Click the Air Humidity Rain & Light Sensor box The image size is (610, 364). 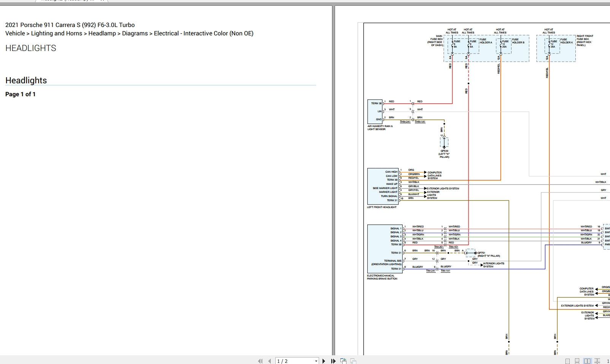coord(375,111)
